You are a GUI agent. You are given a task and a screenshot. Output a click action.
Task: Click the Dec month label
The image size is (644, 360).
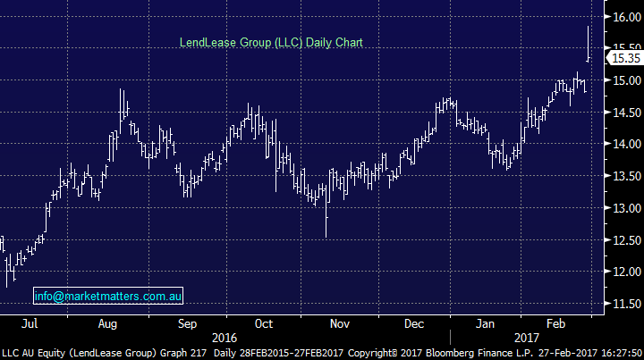coord(414,323)
